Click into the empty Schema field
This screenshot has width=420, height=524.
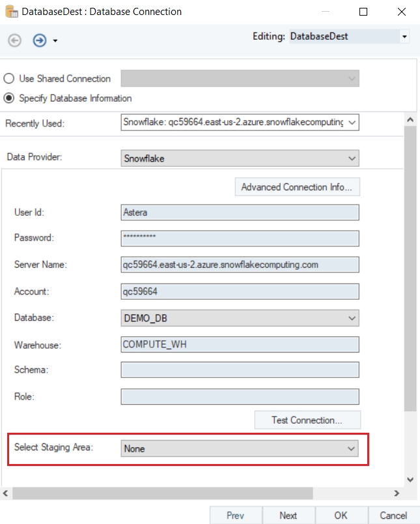(x=240, y=370)
